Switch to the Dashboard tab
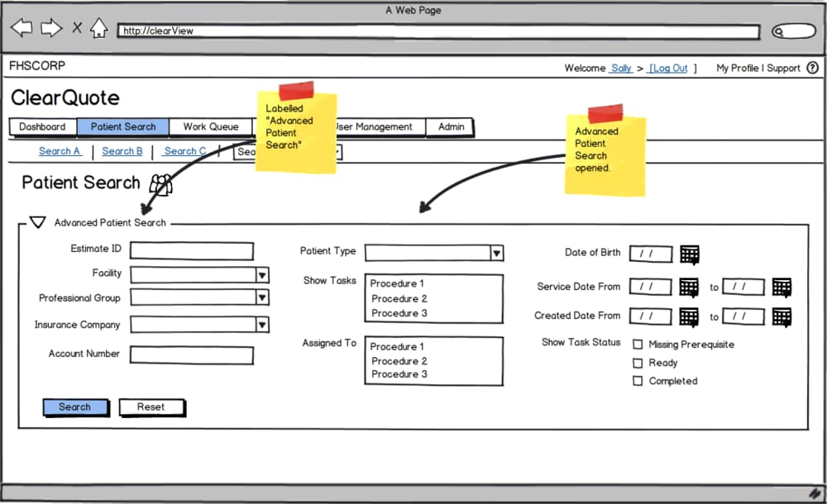Viewport: 827px width, 504px height. click(x=43, y=126)
